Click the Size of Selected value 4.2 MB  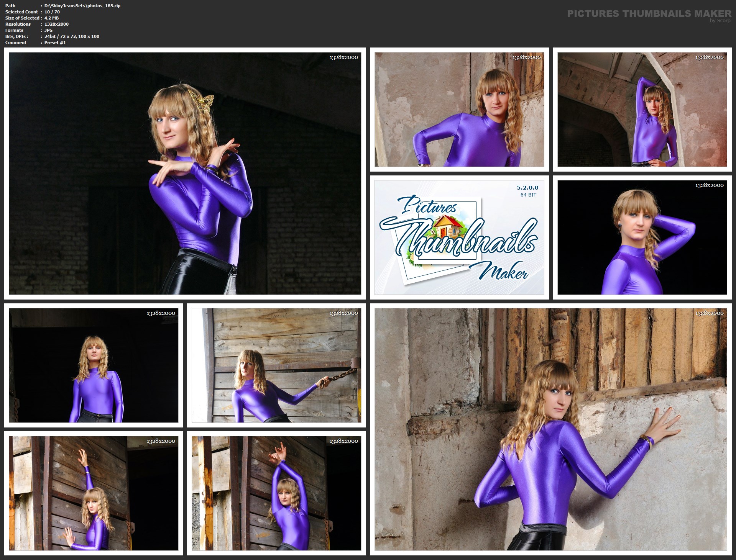(52, 18)
